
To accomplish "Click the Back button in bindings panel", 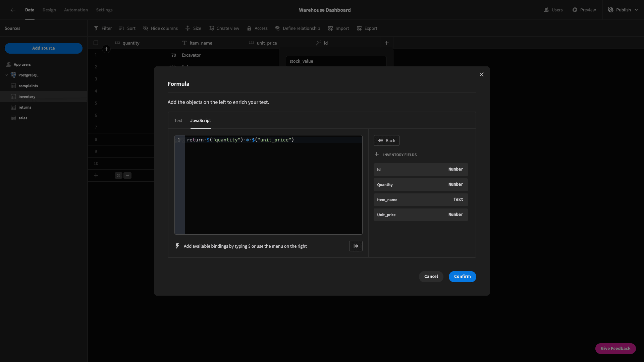I will pos(386,140).
